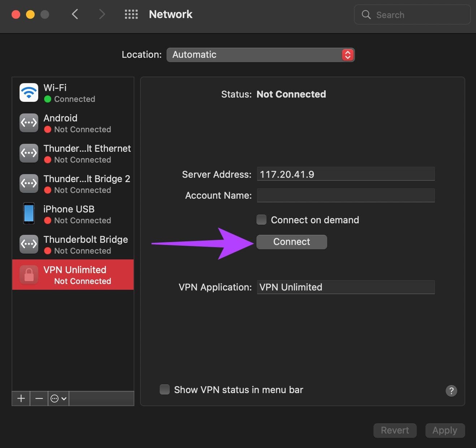476x448 pixels.
Task: Check Show VPN status in menu bar
Action: 165,389
